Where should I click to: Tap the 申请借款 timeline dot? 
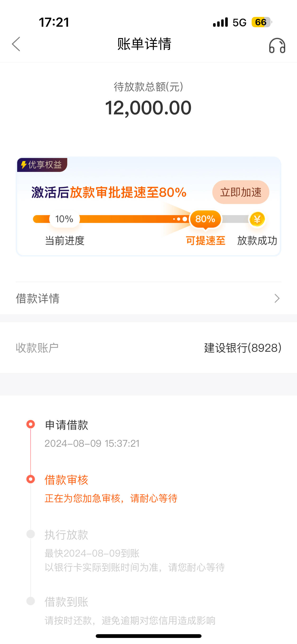coord(31,424)
